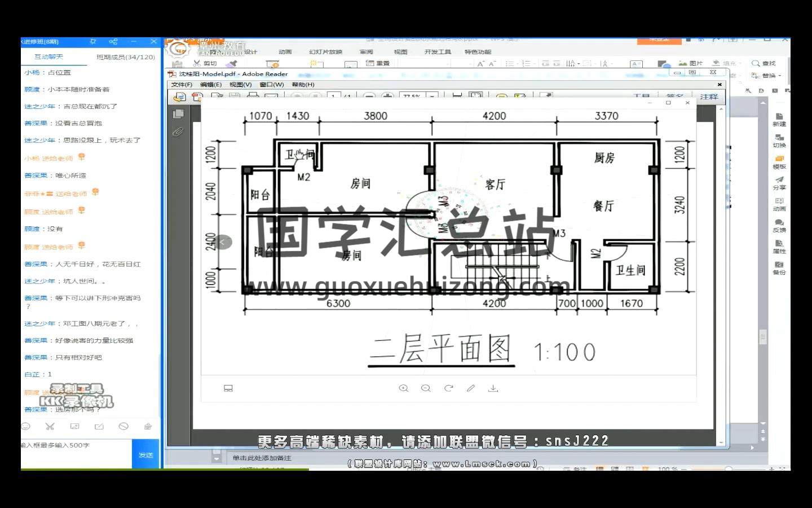The width and height of the screenshot is (812, 508).
Task: Click the scissors screenshot icon in chat
Action: tap(50, 427)
